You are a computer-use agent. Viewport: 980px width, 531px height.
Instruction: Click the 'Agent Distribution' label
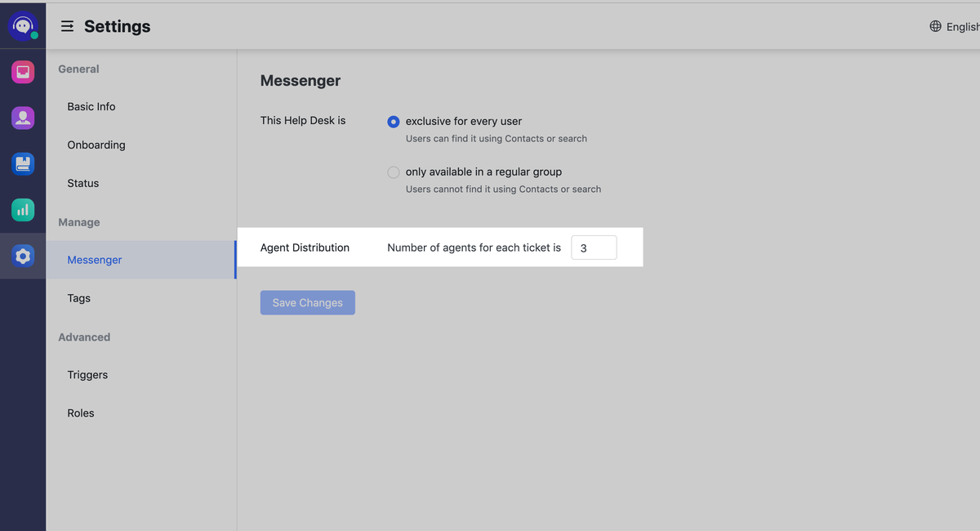coord(305,248)
